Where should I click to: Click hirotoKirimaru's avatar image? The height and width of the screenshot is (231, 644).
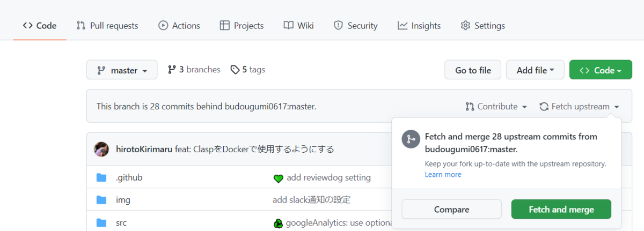pyautogui.click(x=101, y=149)
